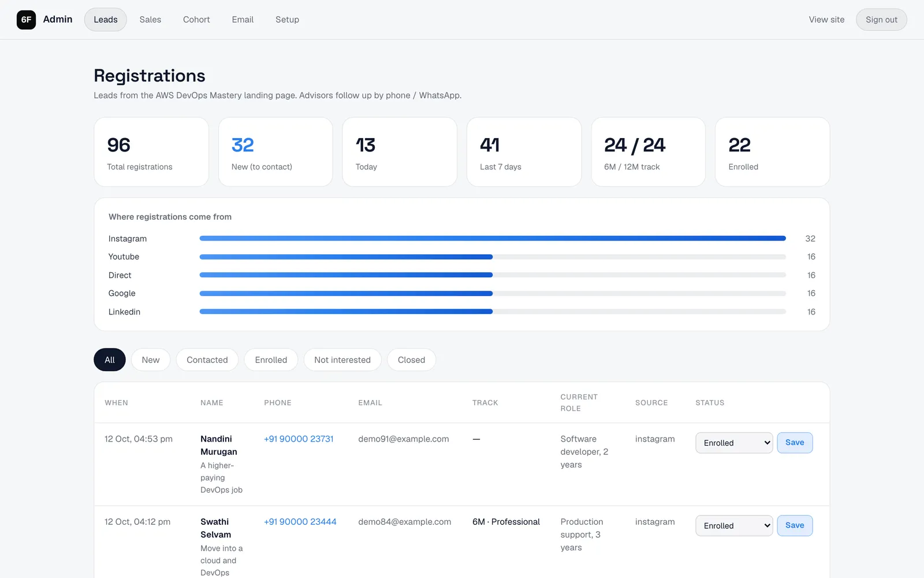Click the Last 7 days card
Viewport: 924px width, 578px height.
point(524,152)
